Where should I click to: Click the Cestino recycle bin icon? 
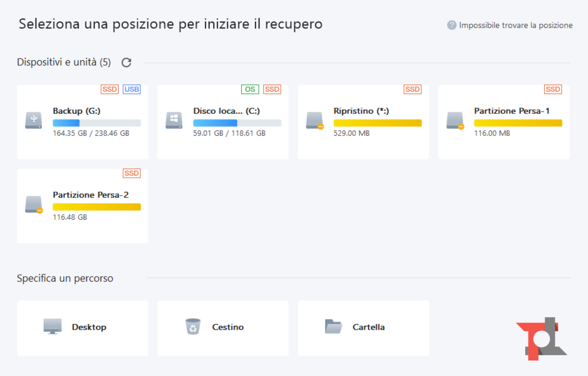point(193,326)
